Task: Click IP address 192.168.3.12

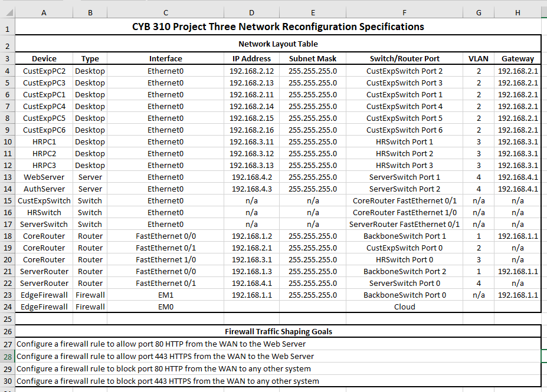Action: [251, 154]
